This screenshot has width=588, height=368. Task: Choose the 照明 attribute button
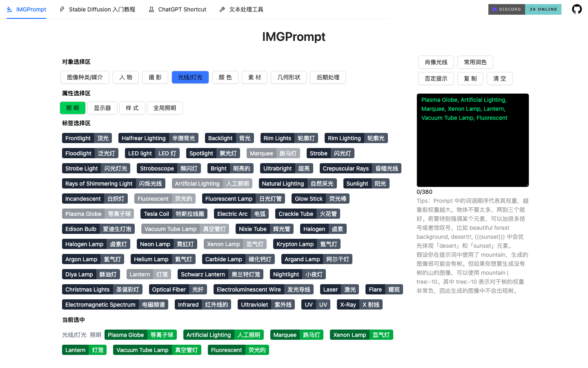(73, 108)
